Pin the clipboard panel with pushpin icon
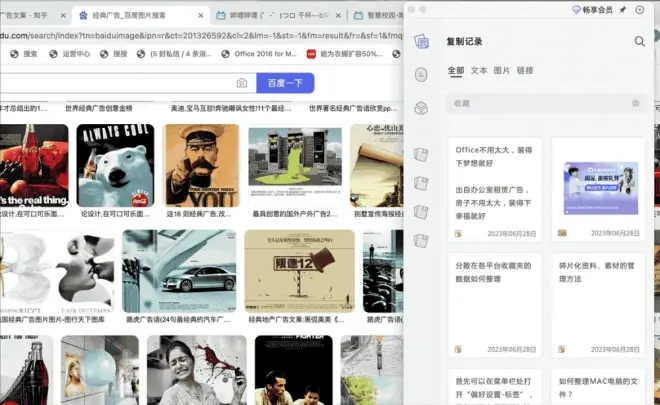This screenshot has width=660, height=405. pyautogui.click(x=623, y=10)
